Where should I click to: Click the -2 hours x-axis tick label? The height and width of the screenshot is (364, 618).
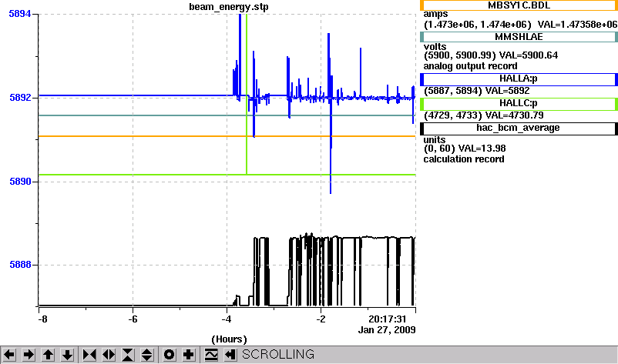321,319
